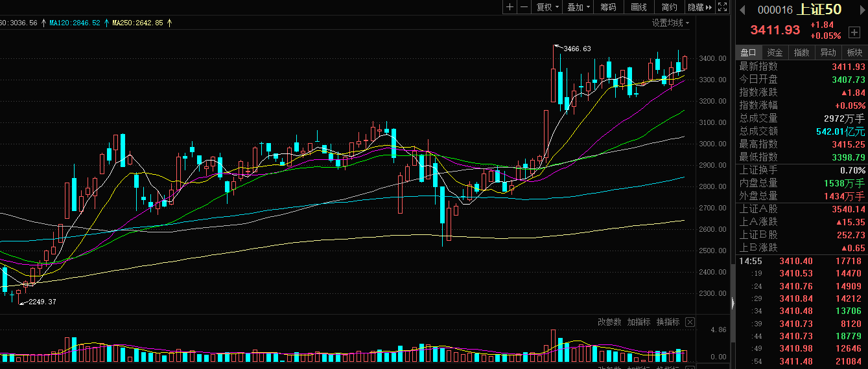Select the 盘口 tab

coord(749,52)
